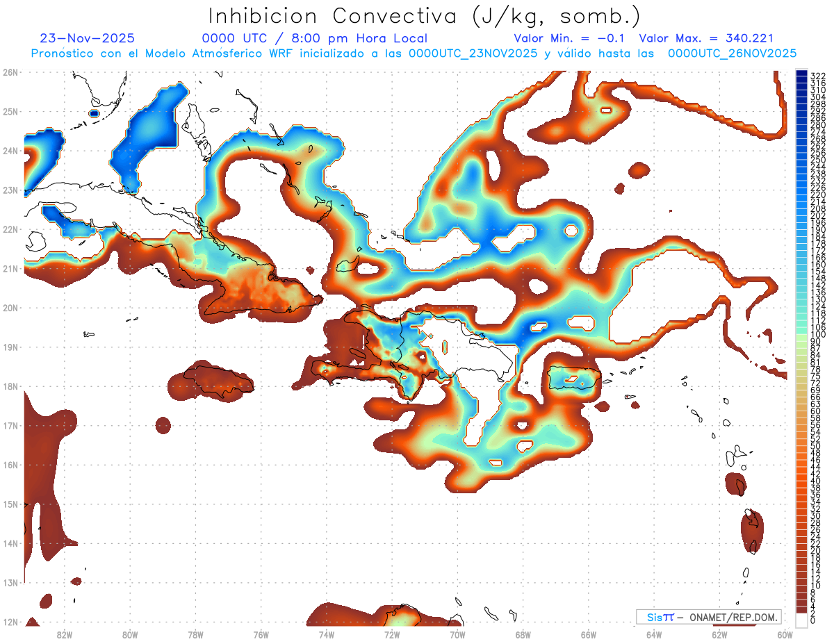This screenshot has width=834, height=644.
Task: Click 'Valor Min. = -0.1' text
Action: [570, 39]
